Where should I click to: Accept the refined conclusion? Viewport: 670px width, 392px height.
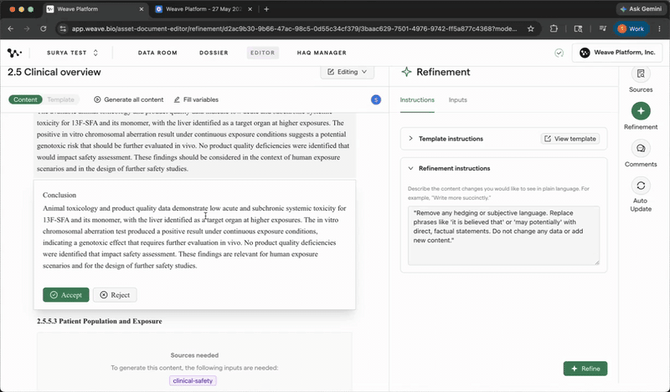coord(66,295)
